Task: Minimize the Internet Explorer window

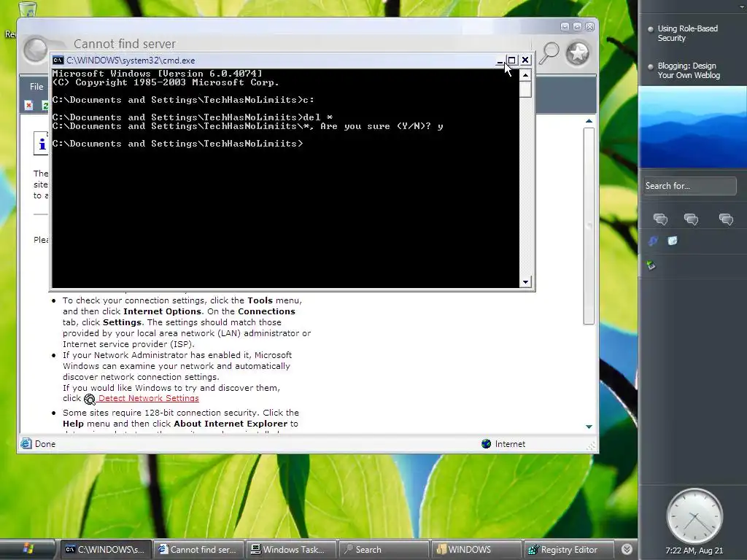Action: (x=565, y=27)
